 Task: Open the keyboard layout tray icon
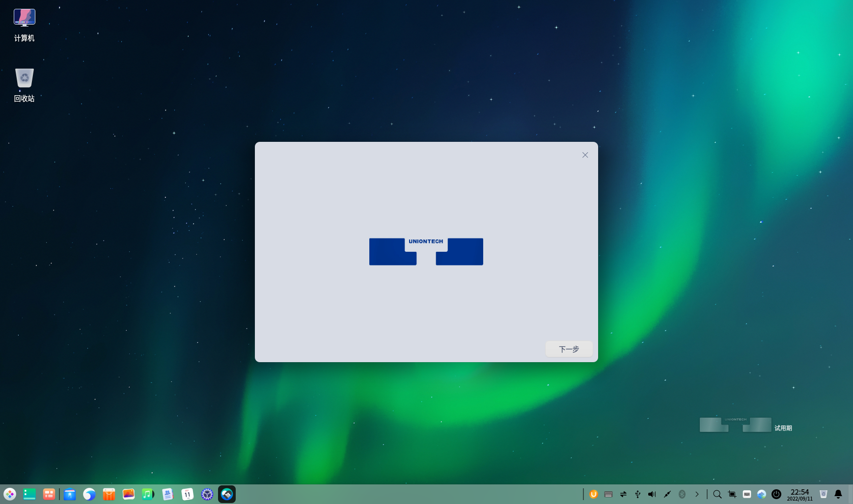point(608,494)
